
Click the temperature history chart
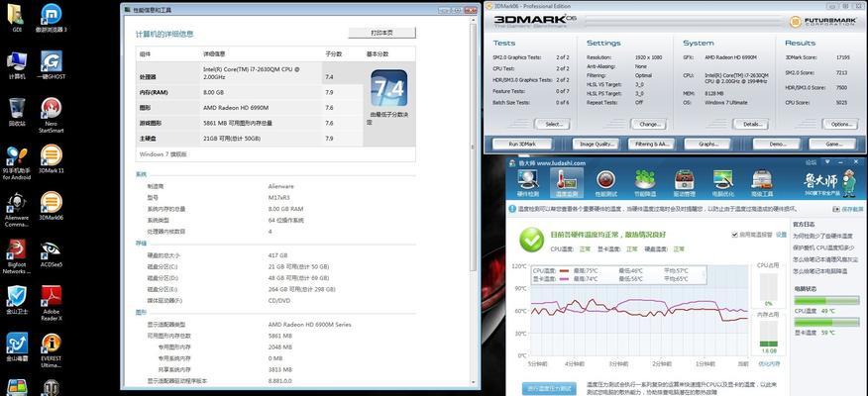pos(638,311)
